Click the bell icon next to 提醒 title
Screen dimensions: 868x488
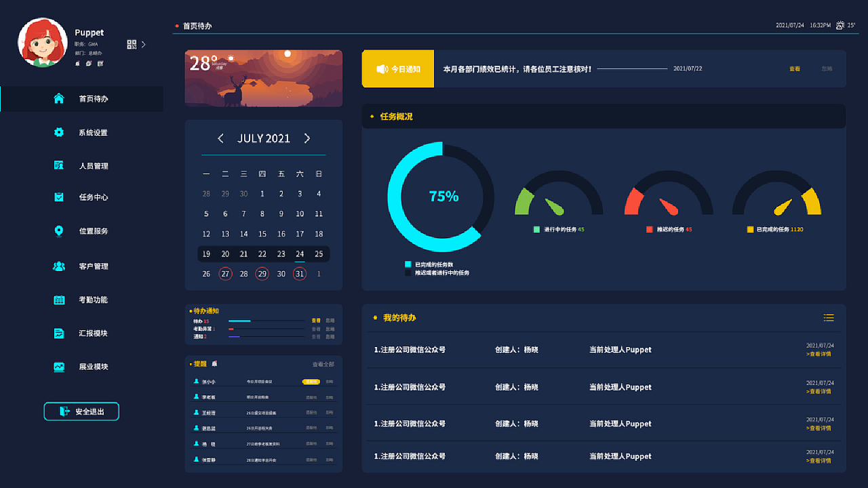215,364
